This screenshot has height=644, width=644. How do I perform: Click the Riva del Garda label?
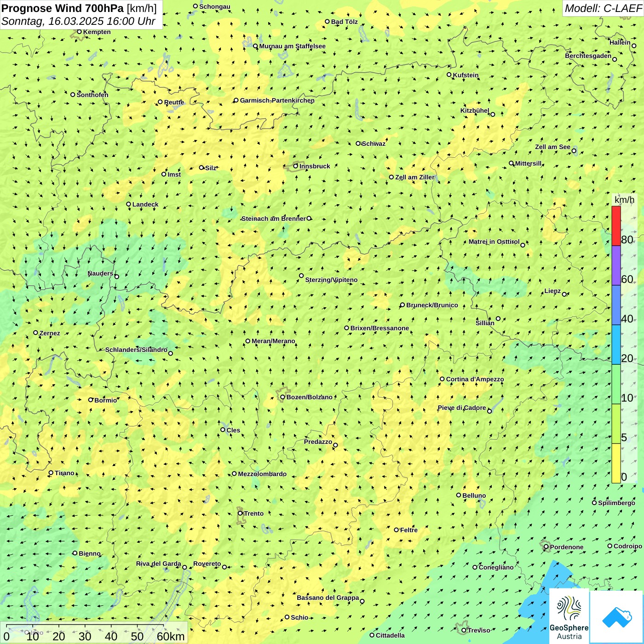tap(158, 563)
